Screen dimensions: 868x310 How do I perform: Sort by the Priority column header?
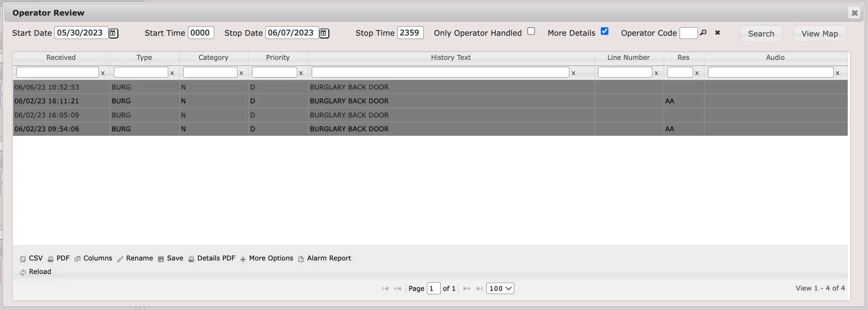(x=278, y=58)
